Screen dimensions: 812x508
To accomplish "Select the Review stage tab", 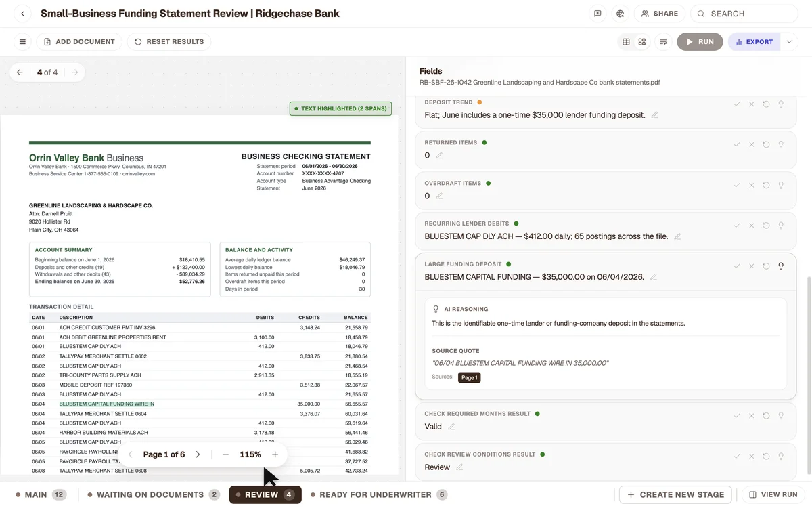I will tap(265, 495).
